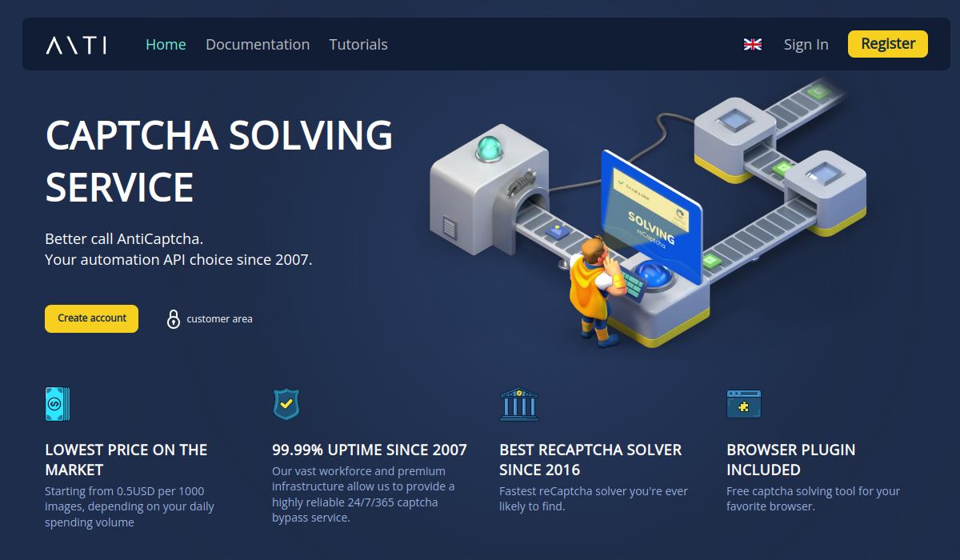The image size is (960, 560).
Task: Click the captcha solving factory illustration
Action: coord(648,216)
